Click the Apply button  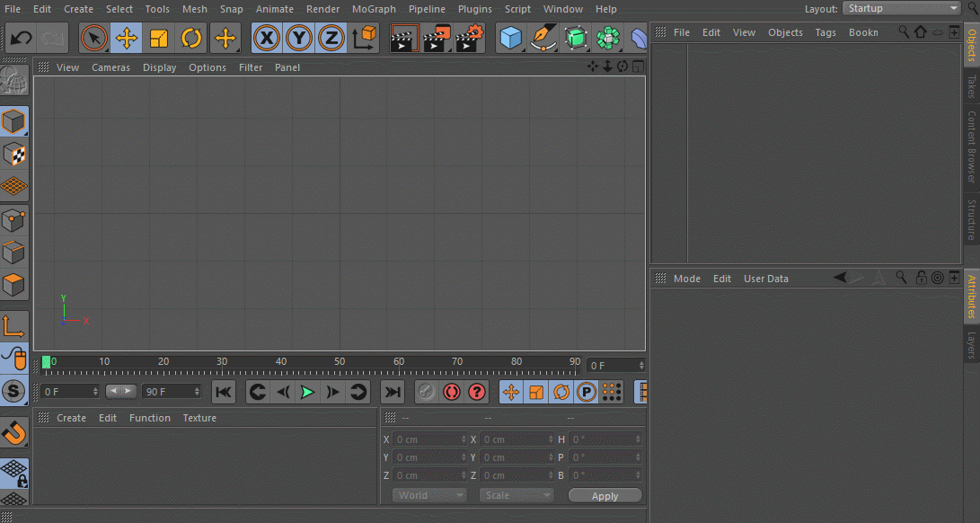tap(605, 496)
